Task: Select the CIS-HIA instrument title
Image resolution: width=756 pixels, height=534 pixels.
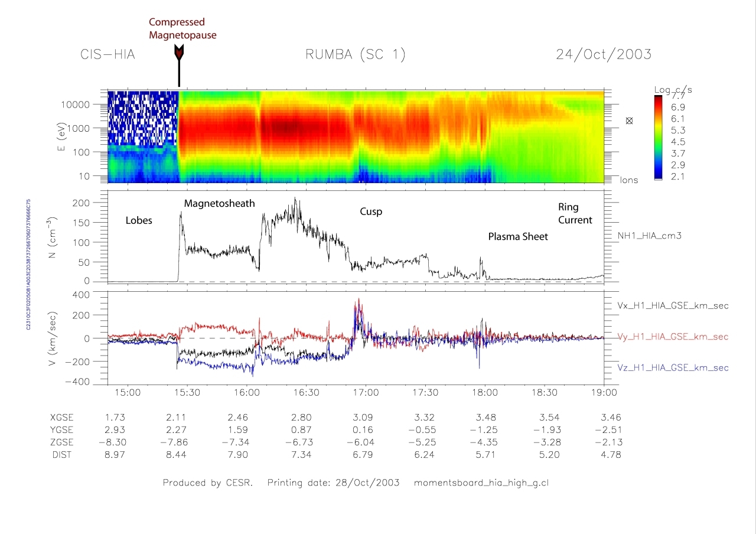Action: pyautogui.click(x=107, y=55)
